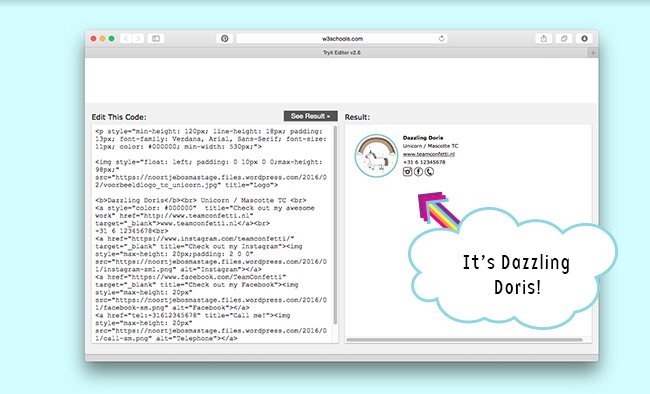This screenshot has height=394, width=650.
Task: Add a new tab with plus button
Action: click(x=593, y=53)
